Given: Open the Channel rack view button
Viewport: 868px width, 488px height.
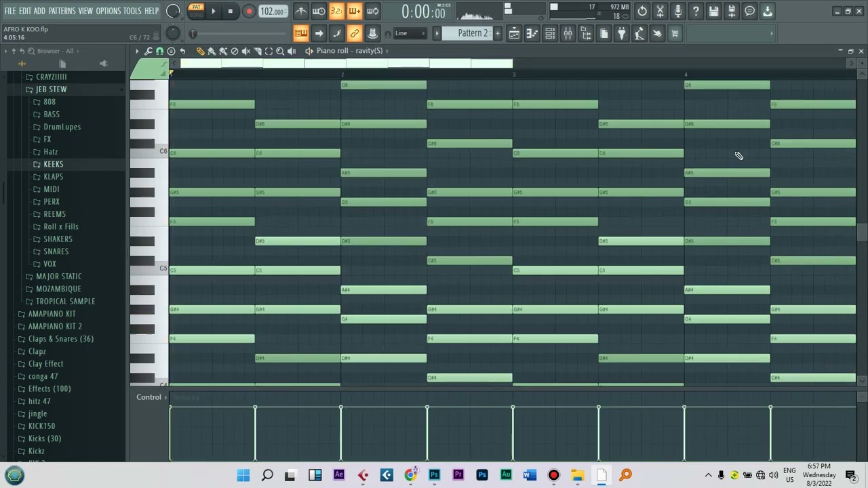Looking at the screenshot, I should point(550,33).
